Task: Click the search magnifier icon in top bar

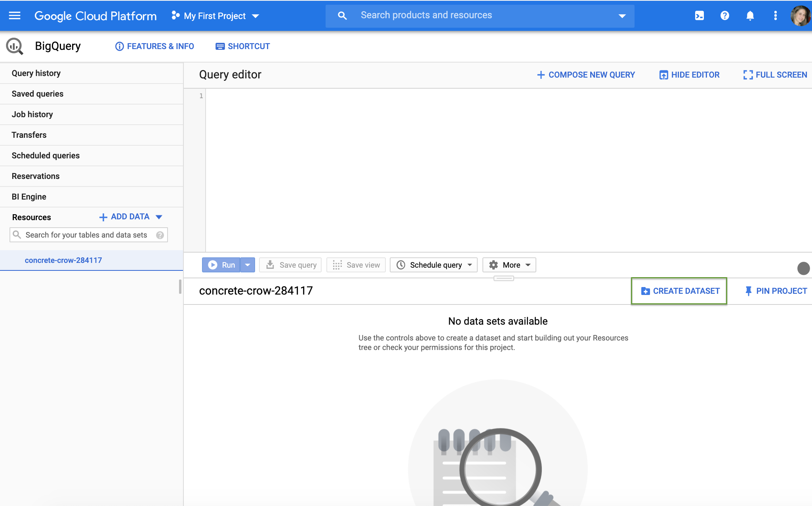Action: [342, 15]
